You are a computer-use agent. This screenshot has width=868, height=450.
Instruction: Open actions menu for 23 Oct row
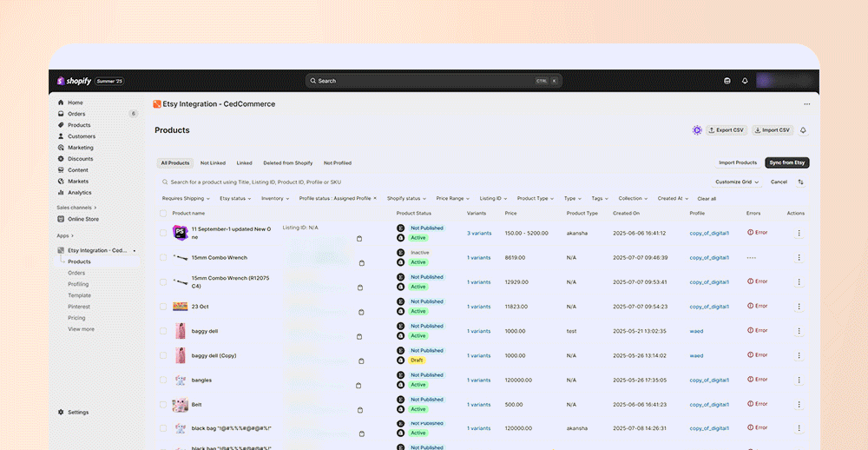[799, 307]
